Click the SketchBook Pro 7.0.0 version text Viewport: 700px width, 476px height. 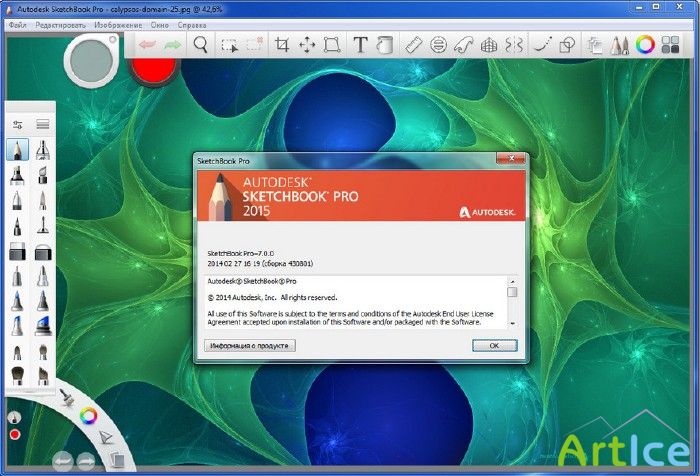(241, 253)
